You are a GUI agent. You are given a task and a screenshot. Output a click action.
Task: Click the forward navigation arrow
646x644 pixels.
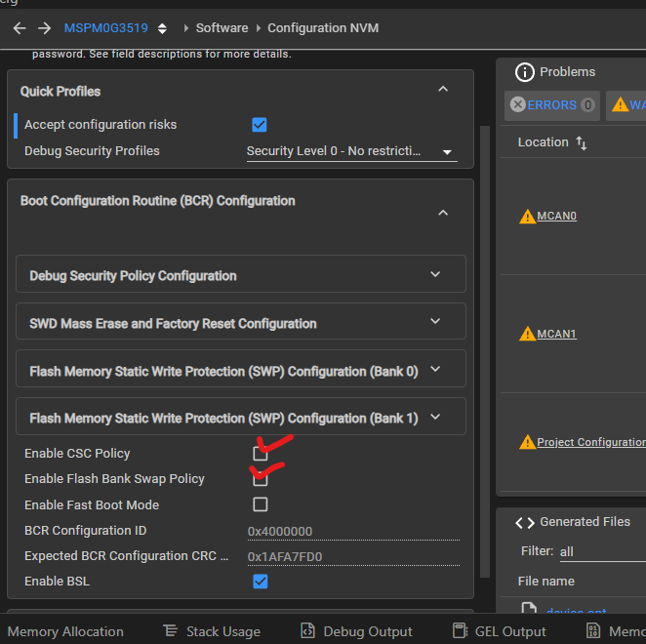(x=45, y=28)
